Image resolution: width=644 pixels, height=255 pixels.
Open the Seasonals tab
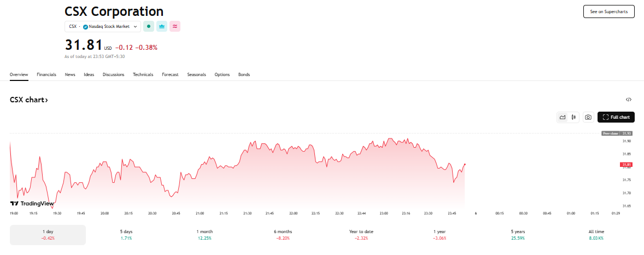(196, 74)
